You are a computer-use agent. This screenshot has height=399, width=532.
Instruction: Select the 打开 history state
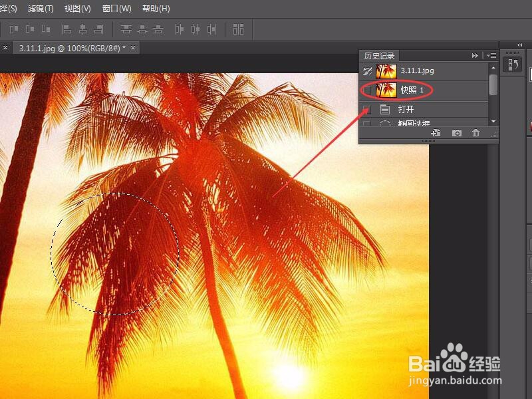(424, 109)
